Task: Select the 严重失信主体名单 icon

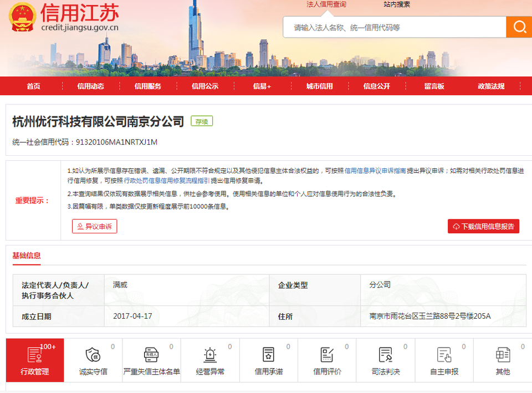Action: pyautogui.click(x=151, y=355)
